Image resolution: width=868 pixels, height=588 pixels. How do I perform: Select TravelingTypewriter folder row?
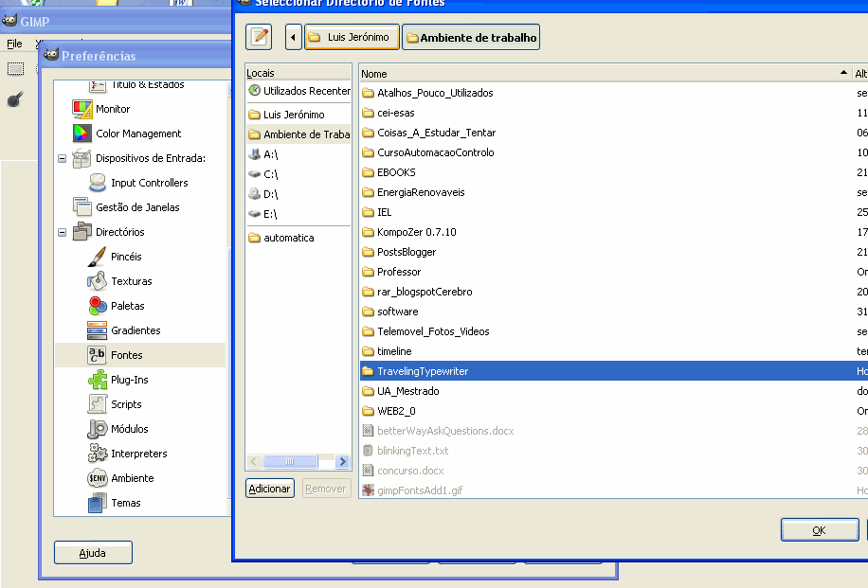pos(614,371)
